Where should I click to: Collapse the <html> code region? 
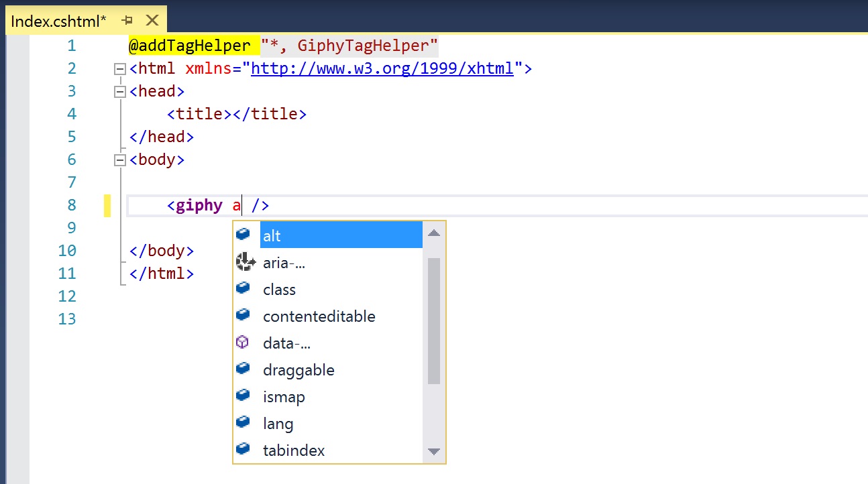[119, 68]
